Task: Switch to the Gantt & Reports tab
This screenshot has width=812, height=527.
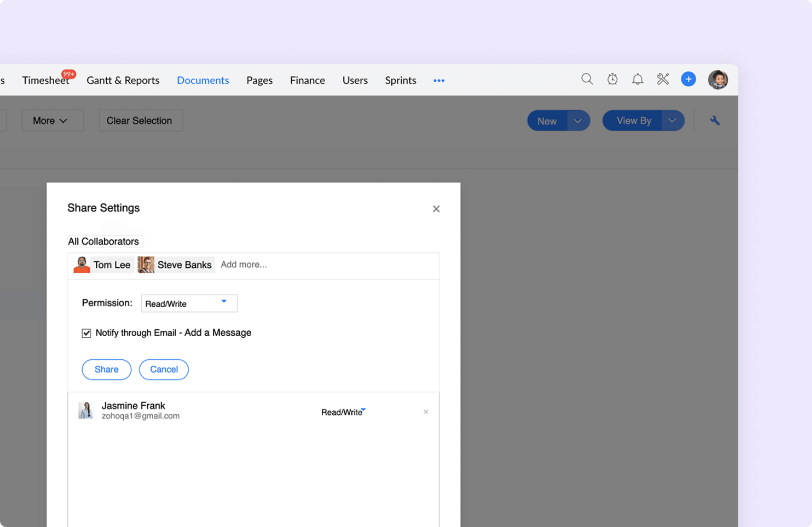Action: pos(123,81)
